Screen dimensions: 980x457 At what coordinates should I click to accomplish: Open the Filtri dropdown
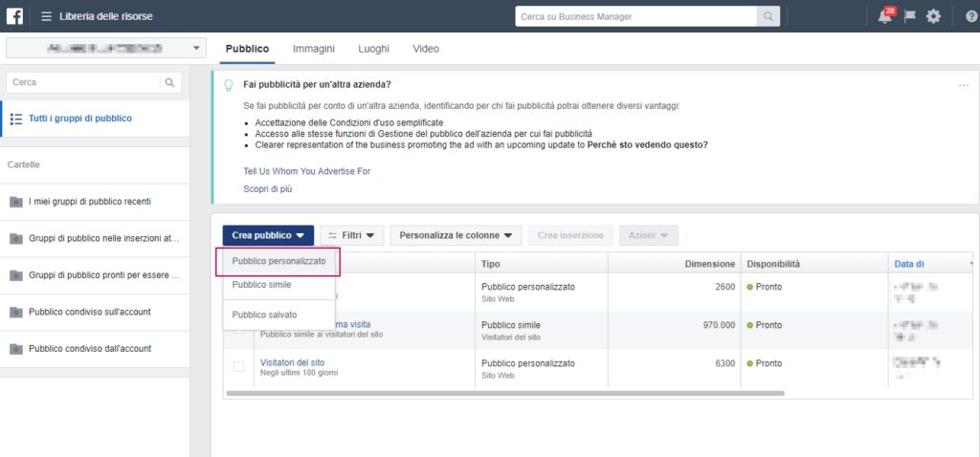[351, 235]
